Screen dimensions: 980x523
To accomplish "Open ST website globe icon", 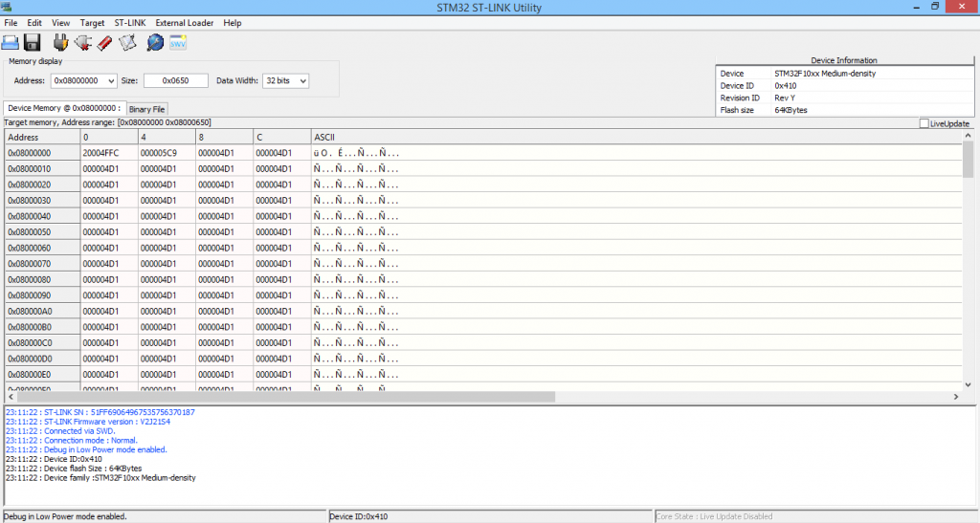I will [155, 42].
